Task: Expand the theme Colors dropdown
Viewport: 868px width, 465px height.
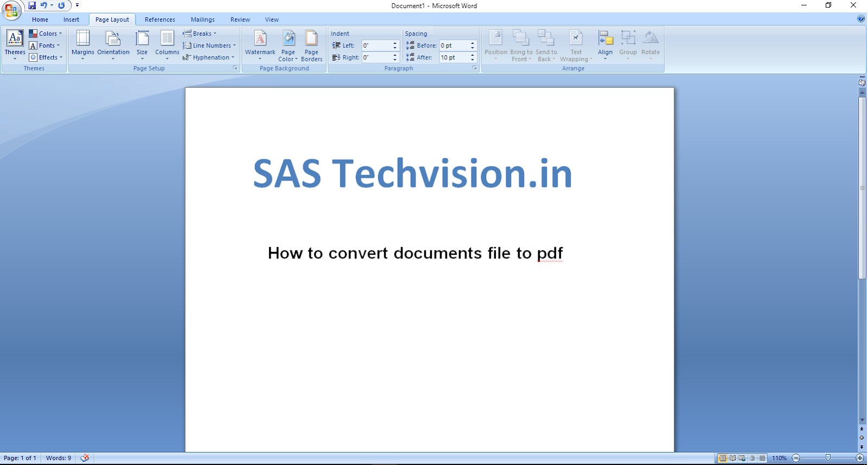Action: (x=46, y=34)
